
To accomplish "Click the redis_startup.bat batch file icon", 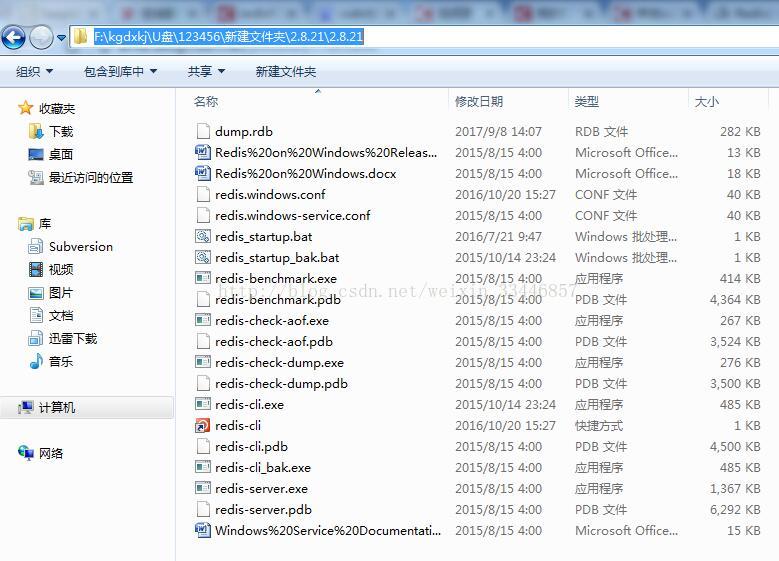I will click(203, 237).
